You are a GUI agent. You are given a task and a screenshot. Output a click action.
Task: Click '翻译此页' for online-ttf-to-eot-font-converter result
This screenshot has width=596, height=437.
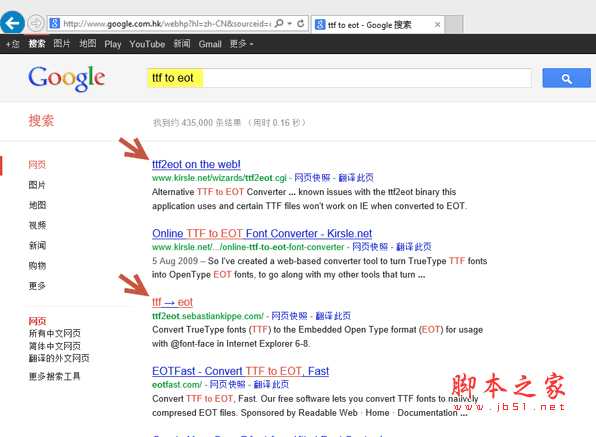coord(414,247)
